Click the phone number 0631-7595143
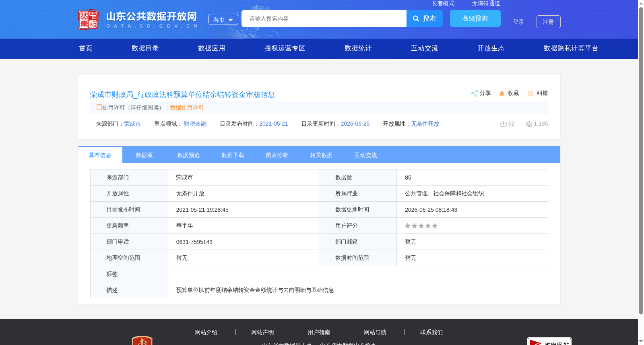The height and width of the screenshot is (345, 644). (194, 242)
